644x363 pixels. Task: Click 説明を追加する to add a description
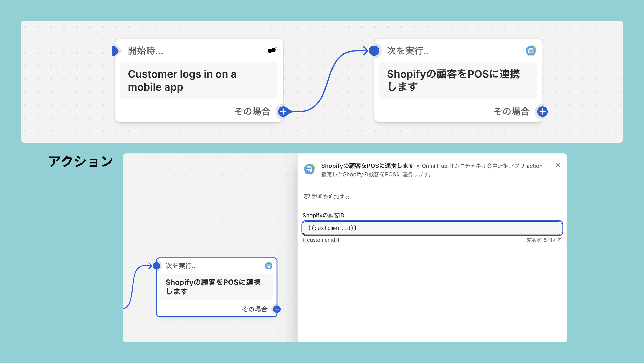click(x=330, y=197)
